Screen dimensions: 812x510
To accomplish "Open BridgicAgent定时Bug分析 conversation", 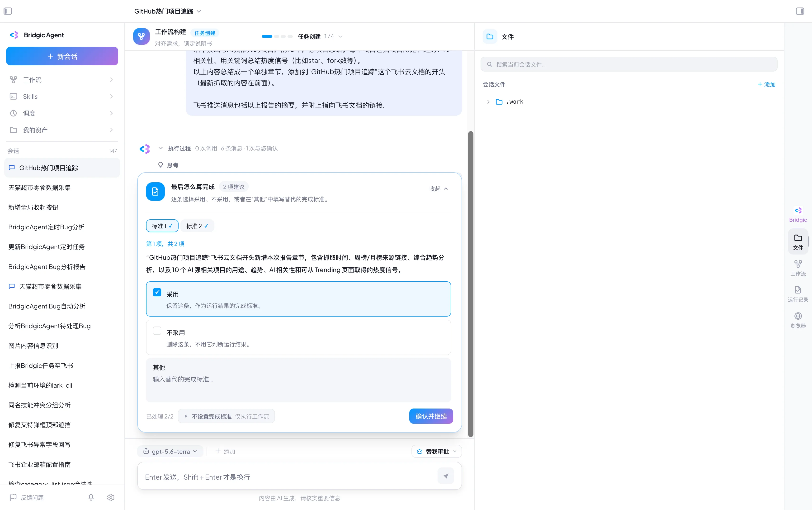I will (x=62, y=227).
